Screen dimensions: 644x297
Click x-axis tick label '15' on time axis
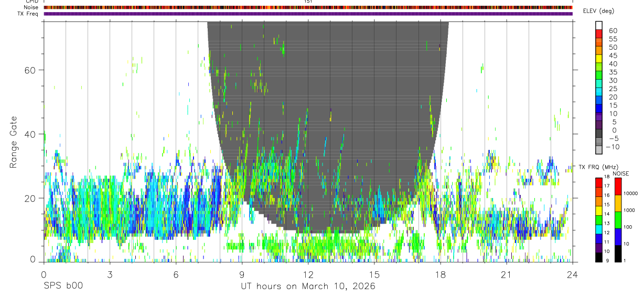tap(374, 274)
